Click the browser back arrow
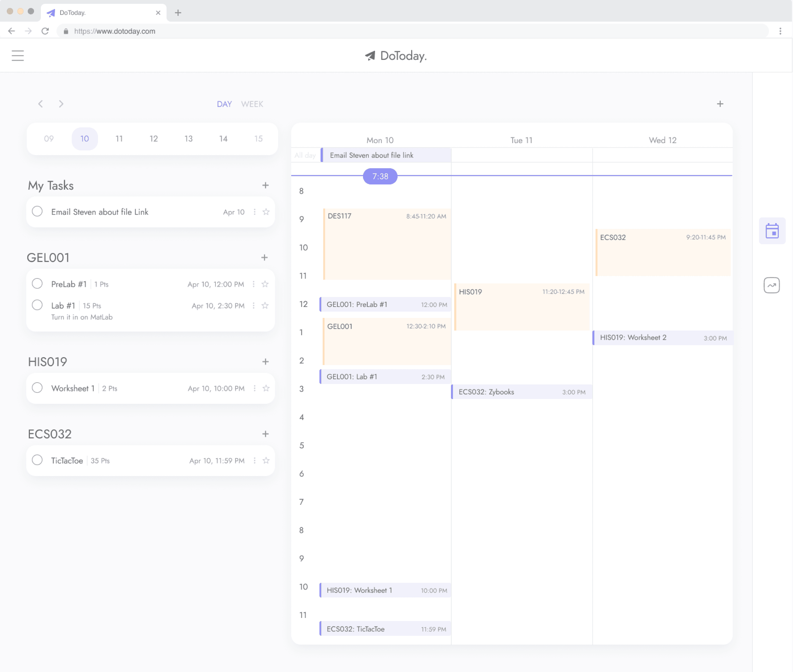The image size is (793, 672). pyautogui.click(x=12, y=31)
